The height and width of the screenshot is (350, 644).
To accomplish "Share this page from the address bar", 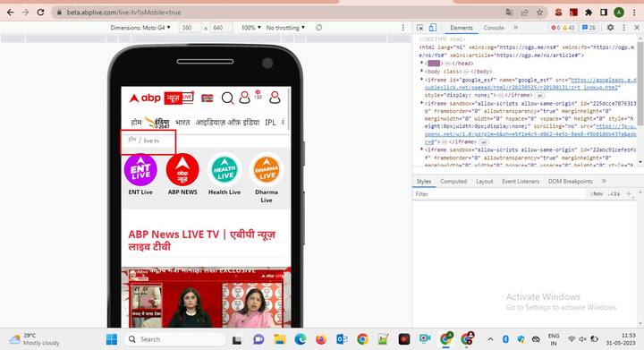I will click(524, 13).
